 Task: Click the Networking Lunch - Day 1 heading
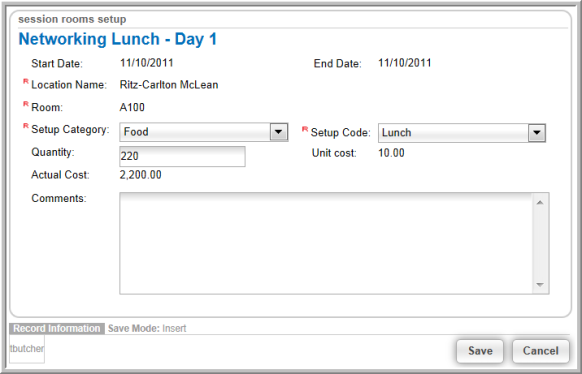pos(118,39)
